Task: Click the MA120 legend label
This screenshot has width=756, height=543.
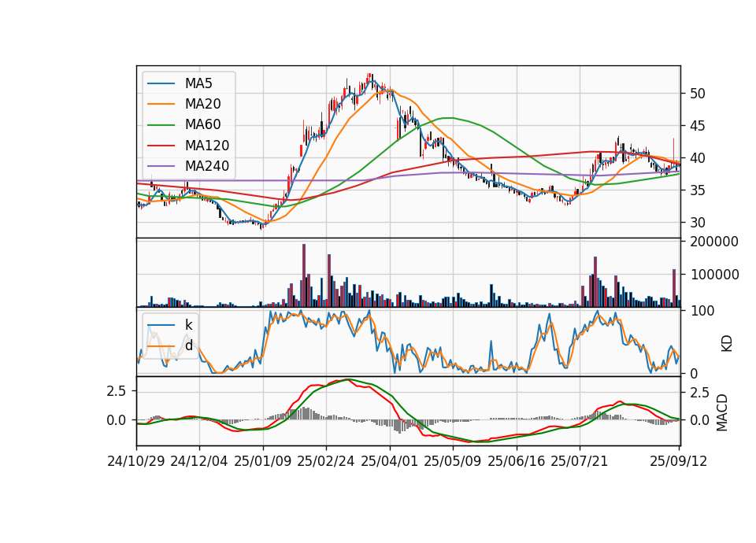Action: (207, 145)
